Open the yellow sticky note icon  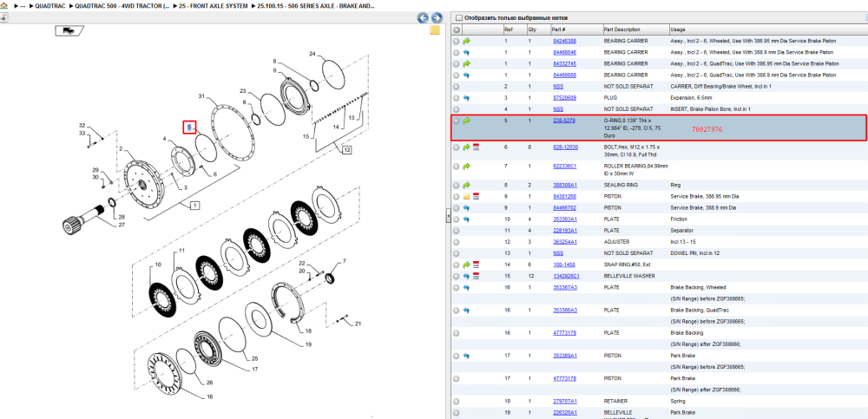coord(435,29)
